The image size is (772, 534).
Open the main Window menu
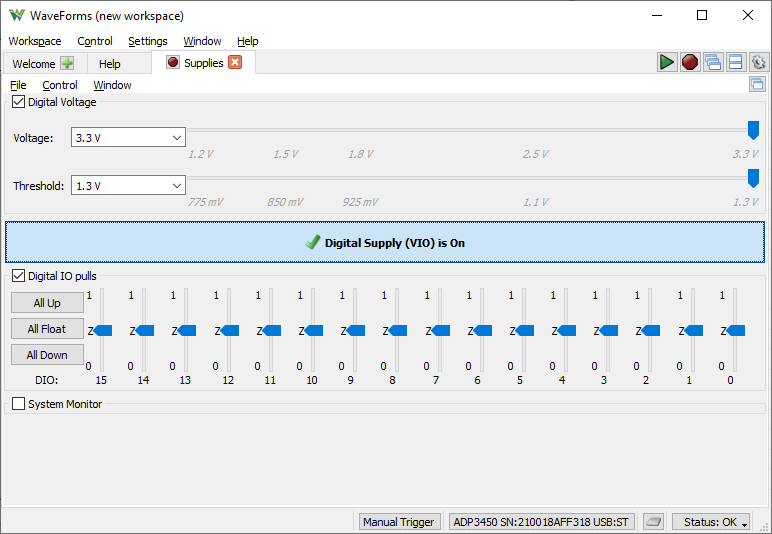tap(202, 41)
